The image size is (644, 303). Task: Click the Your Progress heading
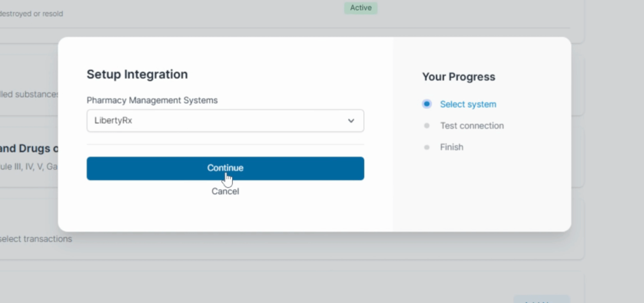[459, 77]
